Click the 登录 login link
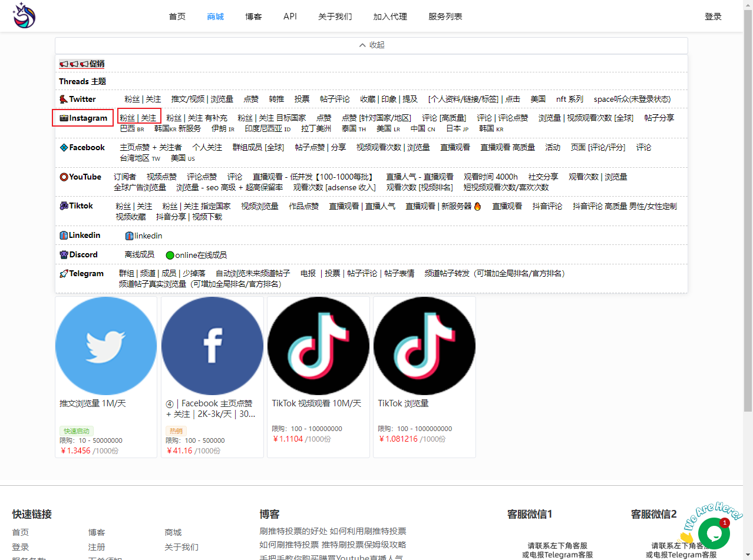753x560 pixels. pyautogui.click(x=713, y=16)
